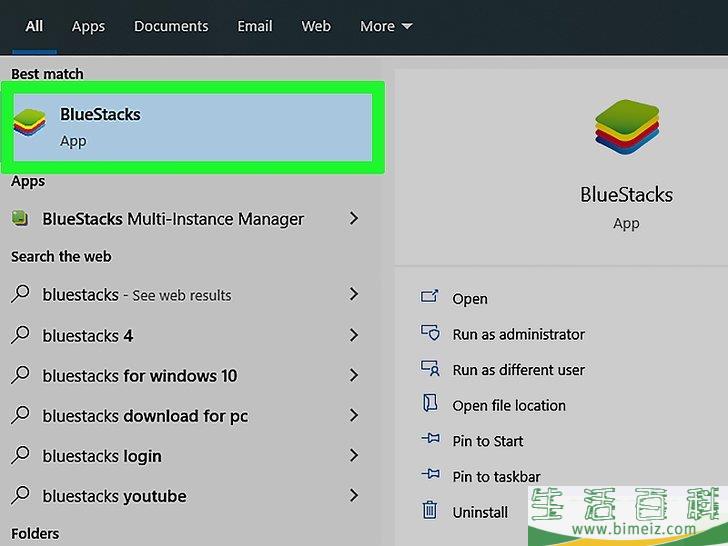Image resolution: width=728 pixels, height=546 pixels.
Task: Click the search icon next to 'bluestacks download for pc'
Action: pyautogui.click(x=20, y=415)
